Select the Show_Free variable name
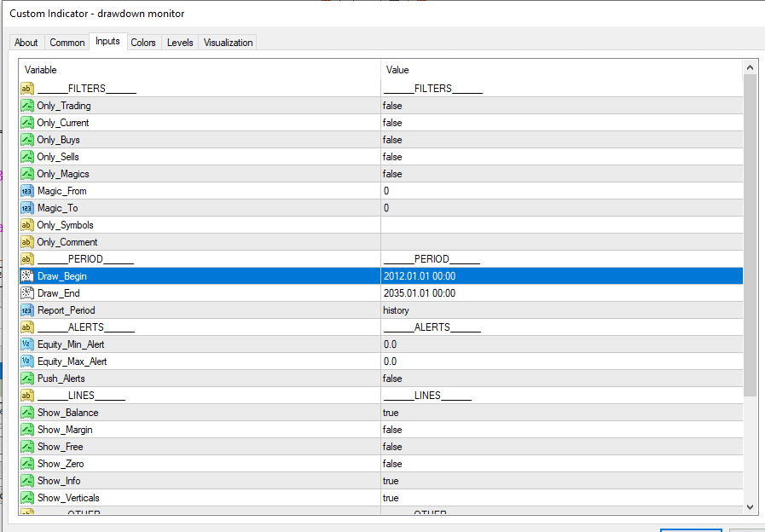Image resolution: width=765 pixels, height=532 pixels. pyautogui.click(x=61, y=447)
